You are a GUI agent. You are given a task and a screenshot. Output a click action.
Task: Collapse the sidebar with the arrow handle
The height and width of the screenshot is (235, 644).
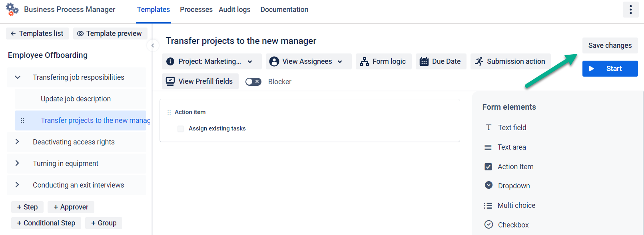coord(153,45)
